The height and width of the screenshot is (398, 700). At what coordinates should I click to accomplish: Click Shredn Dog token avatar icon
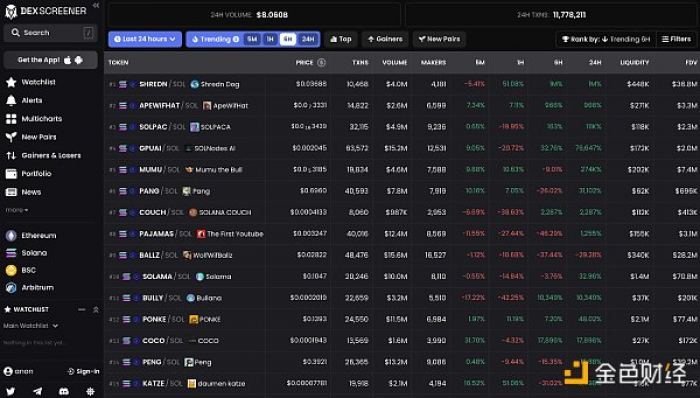(x=194, y=84)
